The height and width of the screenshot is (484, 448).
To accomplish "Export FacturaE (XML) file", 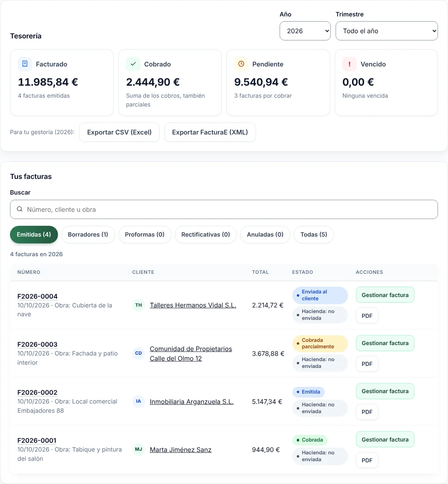I will point(210,132).
